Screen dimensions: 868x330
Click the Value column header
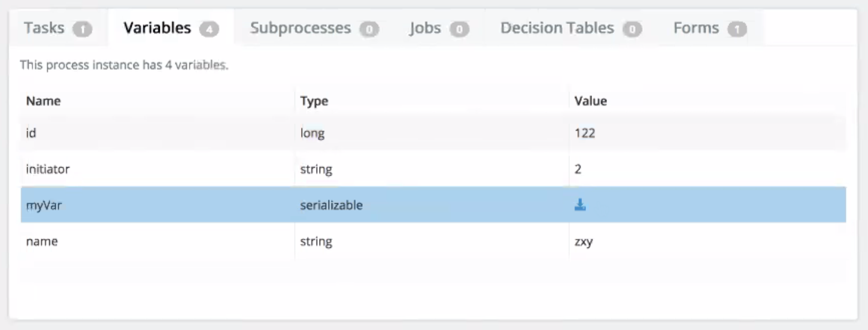(590, 101)
